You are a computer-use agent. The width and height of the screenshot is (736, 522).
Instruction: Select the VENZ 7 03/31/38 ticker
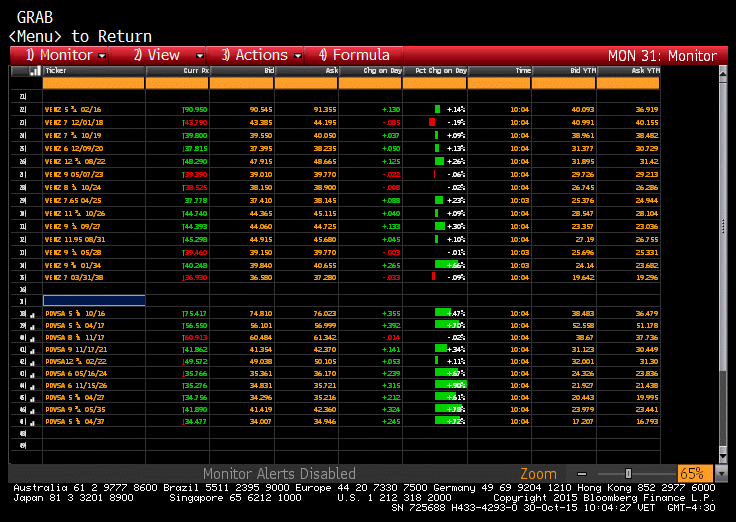click(74, 278)
